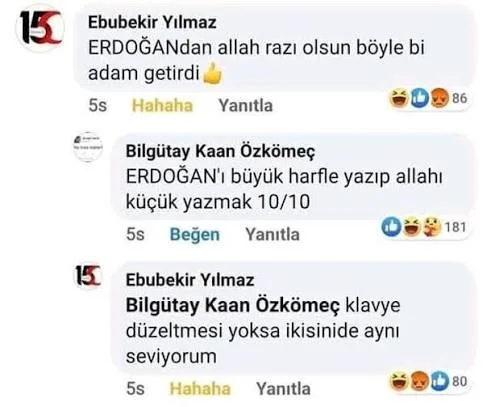Click the 5s timestamp on the top comment

click(98, 106)
